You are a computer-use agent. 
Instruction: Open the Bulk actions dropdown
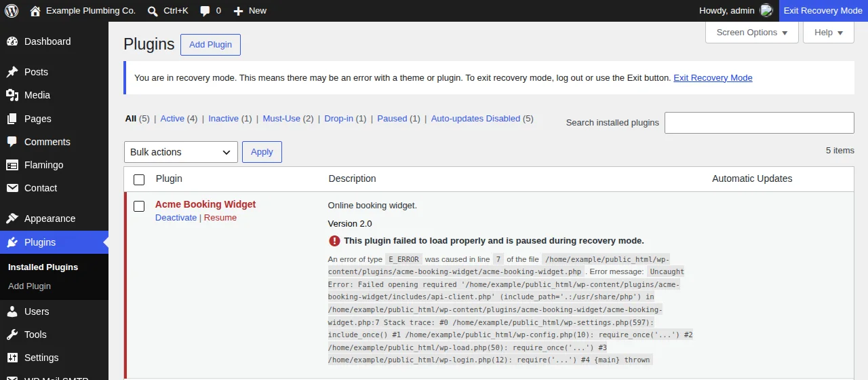coord(181,152)
